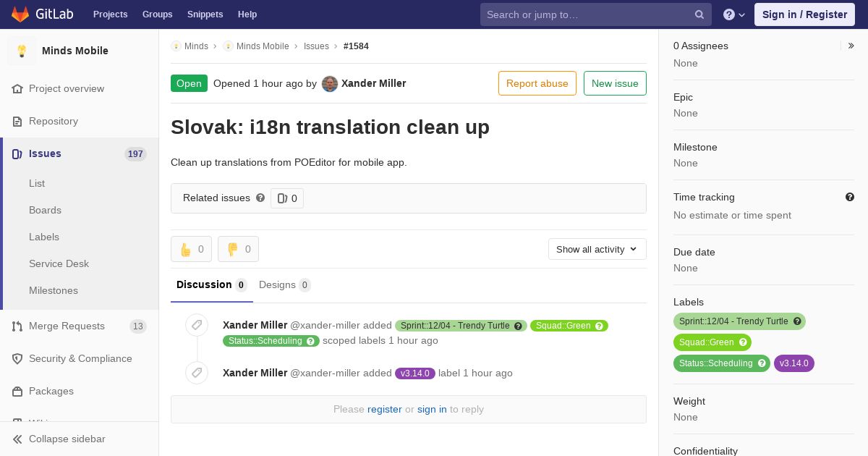Click the Related issues help icon
This screenshot has width=868, height=456.
[260, 198]
